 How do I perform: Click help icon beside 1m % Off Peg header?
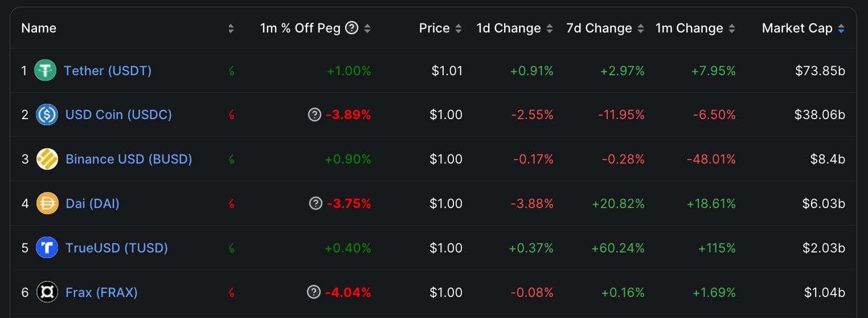pyautogui.click(x=352, y=28)
